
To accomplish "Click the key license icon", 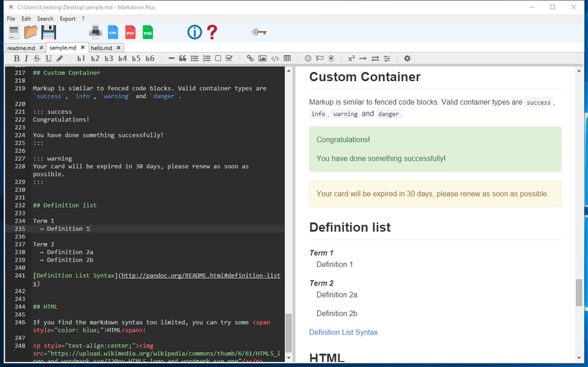I will coord(259,32).
